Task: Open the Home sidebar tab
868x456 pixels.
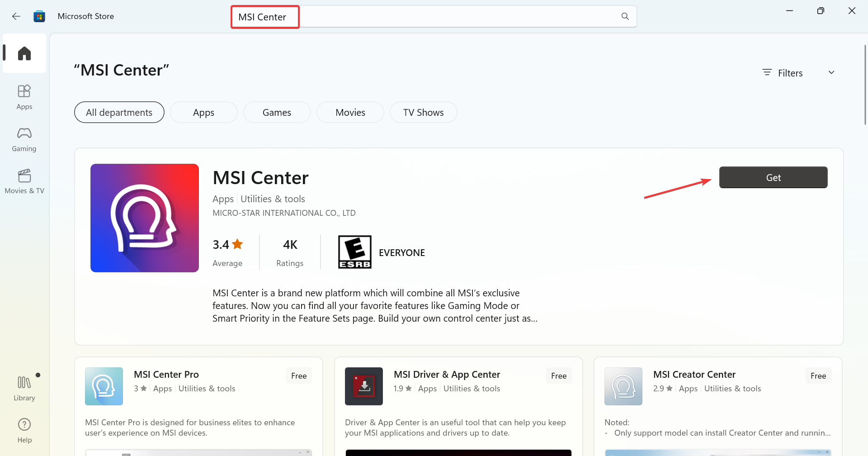Action: [x=24, y=53]
